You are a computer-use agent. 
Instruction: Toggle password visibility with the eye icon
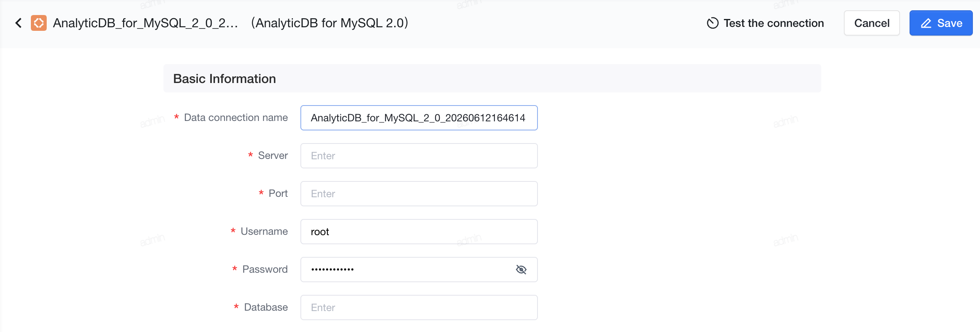(521, 270)
